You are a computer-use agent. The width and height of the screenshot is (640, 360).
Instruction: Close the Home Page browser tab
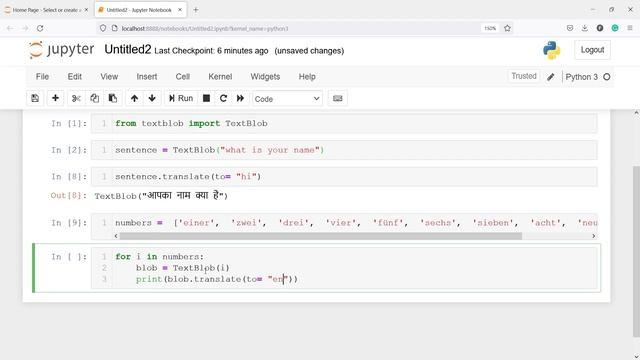click(x=86, y=10)
